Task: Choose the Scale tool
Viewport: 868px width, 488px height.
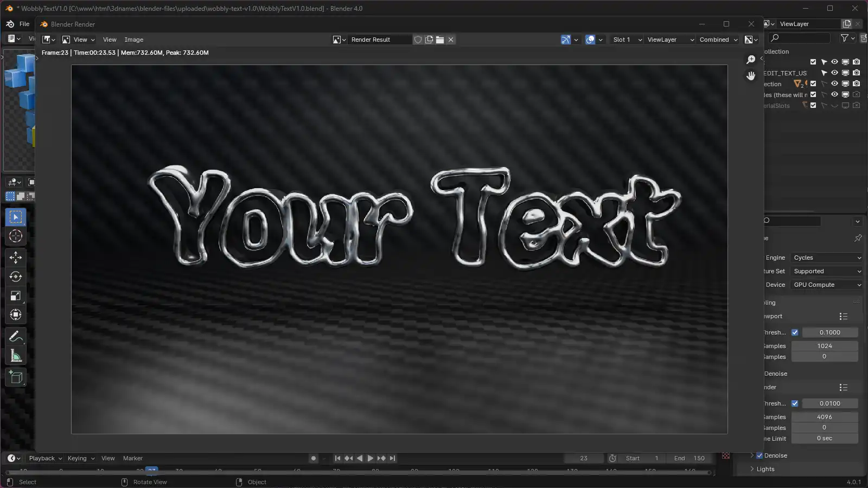Action: pyautogui.click(x=16, y=296)
